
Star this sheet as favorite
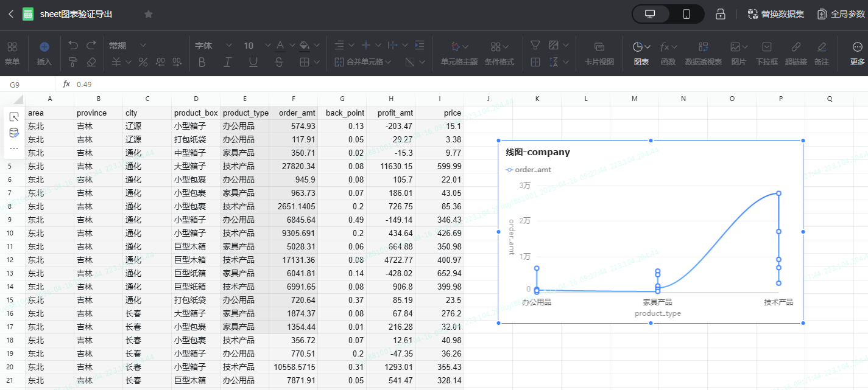pyautogui.click(x=148, y=14)
